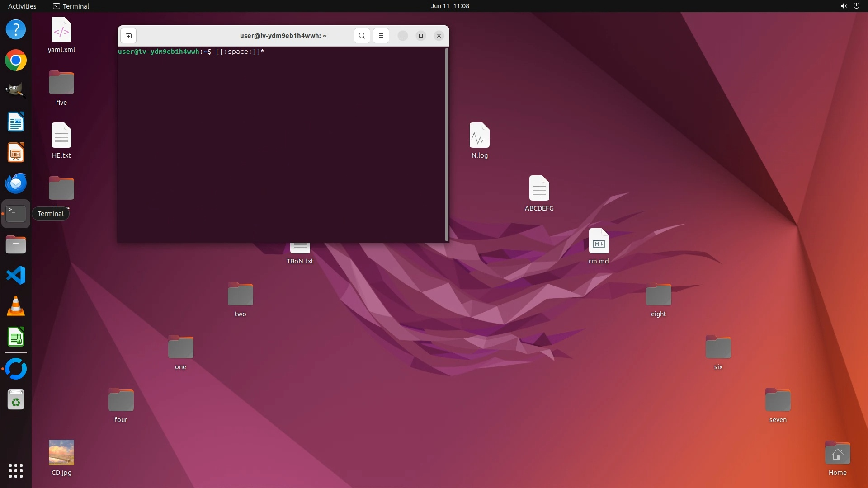The height and width of the screenshot is (488, 868).
Task: Select the CD.jpg image thumbnail
Action: click(61, 452)
